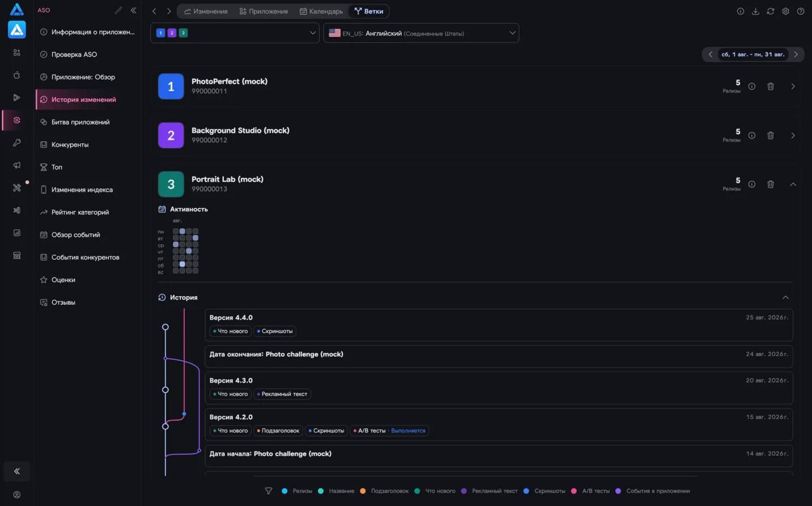Collapse the Portrait Lab (mock) row
Screen dimensions: 812x506
(x=793, y=184)
